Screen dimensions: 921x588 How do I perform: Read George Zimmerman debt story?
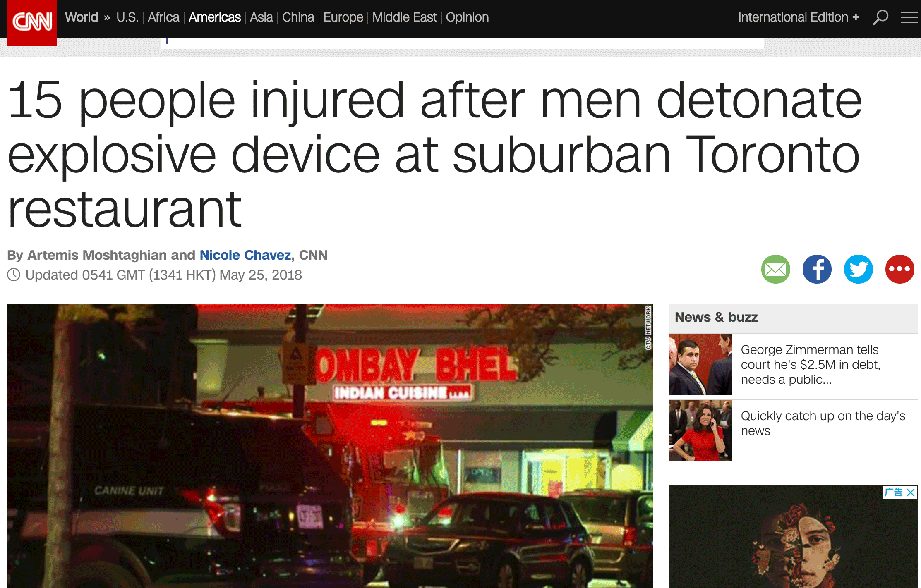pos(810,364)
